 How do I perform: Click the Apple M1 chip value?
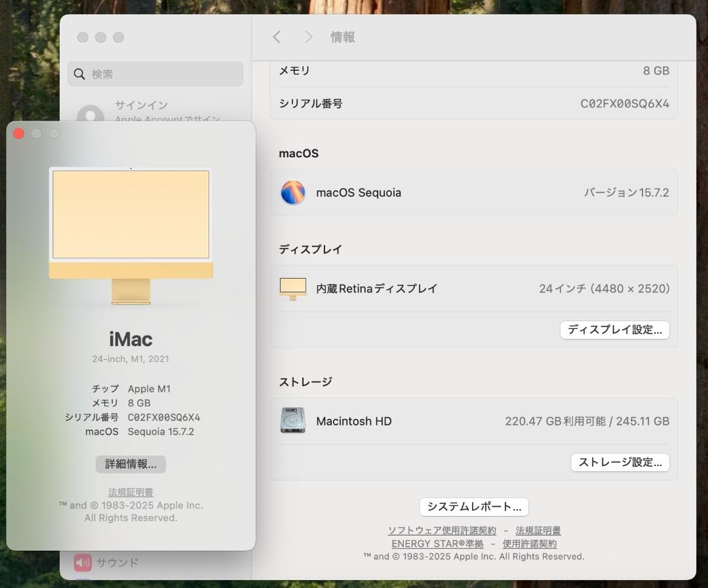149,389
